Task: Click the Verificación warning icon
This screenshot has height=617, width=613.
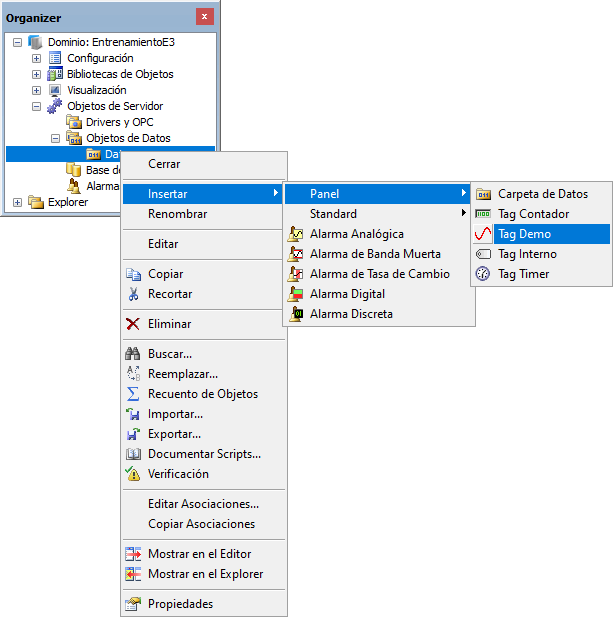Action: coord(133,474)
